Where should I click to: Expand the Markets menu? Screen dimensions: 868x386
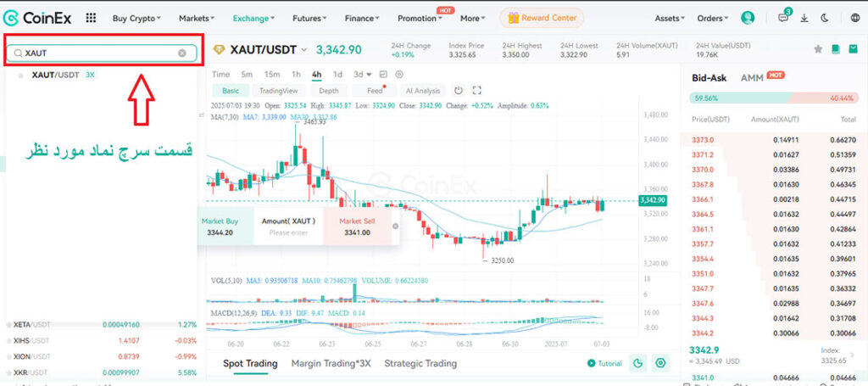[197, 19]
